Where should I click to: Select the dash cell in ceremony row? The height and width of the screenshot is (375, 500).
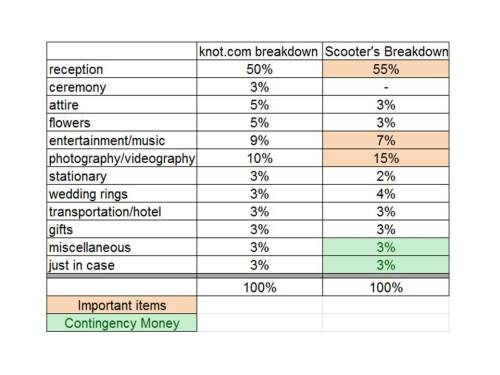tap(386, 87)
